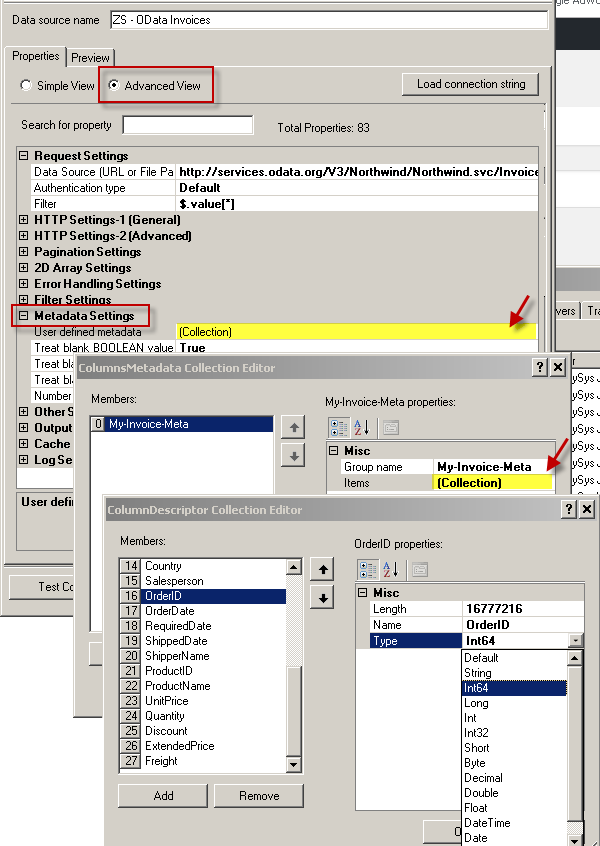This screenshot has height=846, width=600.
Task: Collapse Misc group in OrderID properties
Action: [x=363, y=593]
